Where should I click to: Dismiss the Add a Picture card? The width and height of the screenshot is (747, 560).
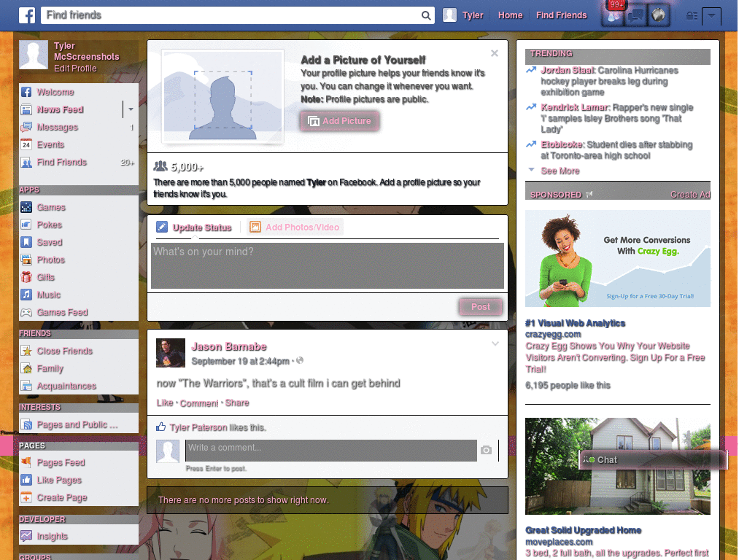pyautogui.click(x=495, y=53)
